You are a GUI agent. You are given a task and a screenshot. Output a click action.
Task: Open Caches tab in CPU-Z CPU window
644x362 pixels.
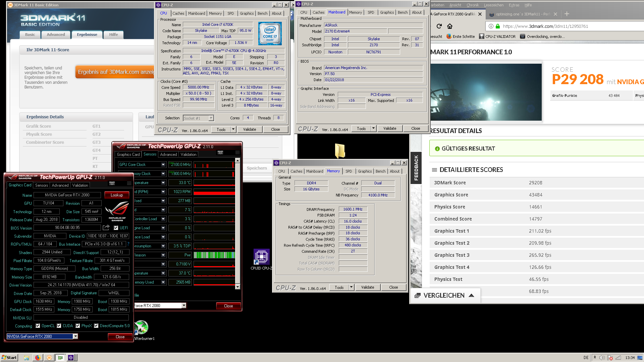(178, 13)
